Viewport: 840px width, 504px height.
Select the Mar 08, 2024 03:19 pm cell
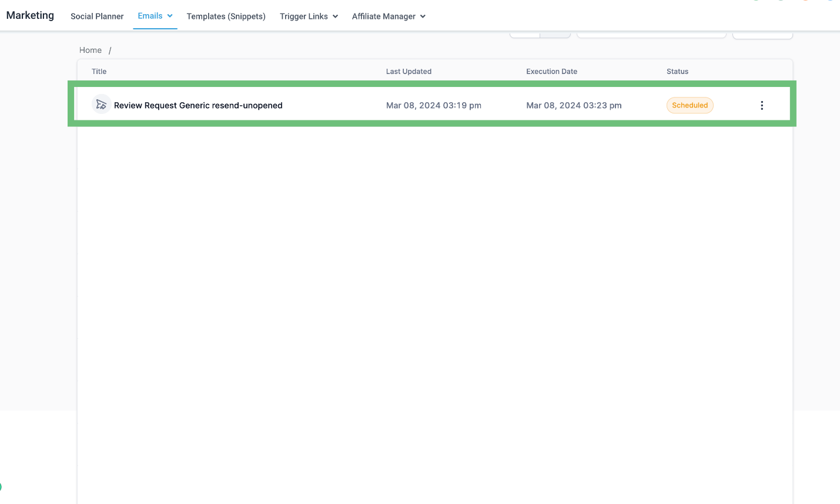point(434,105)
